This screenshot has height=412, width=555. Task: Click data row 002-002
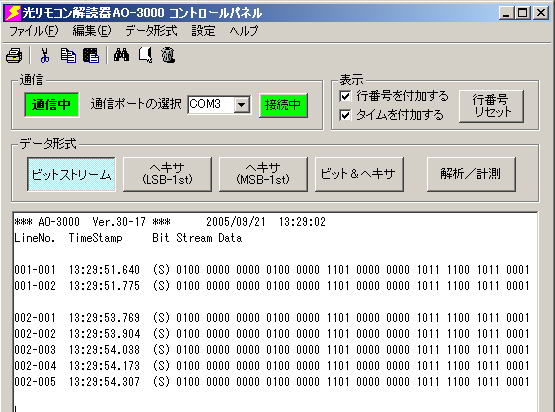pos(272,333)
